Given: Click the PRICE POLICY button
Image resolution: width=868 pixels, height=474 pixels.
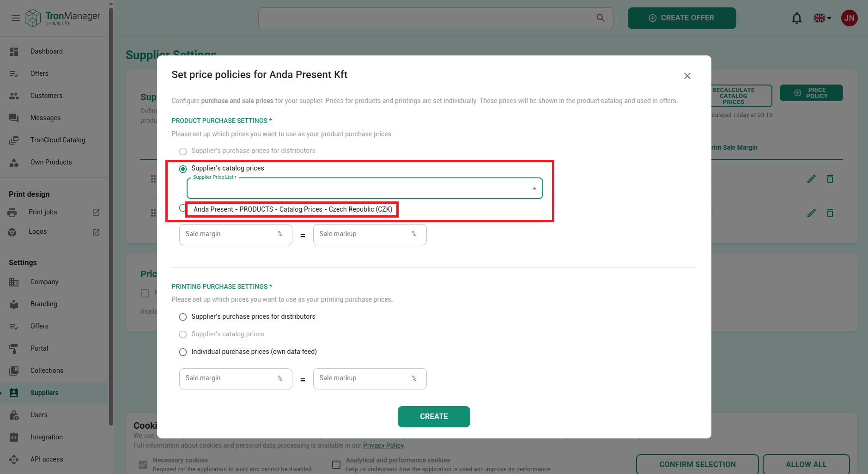Looking at the screenshot, I should (x=811, y=93).
